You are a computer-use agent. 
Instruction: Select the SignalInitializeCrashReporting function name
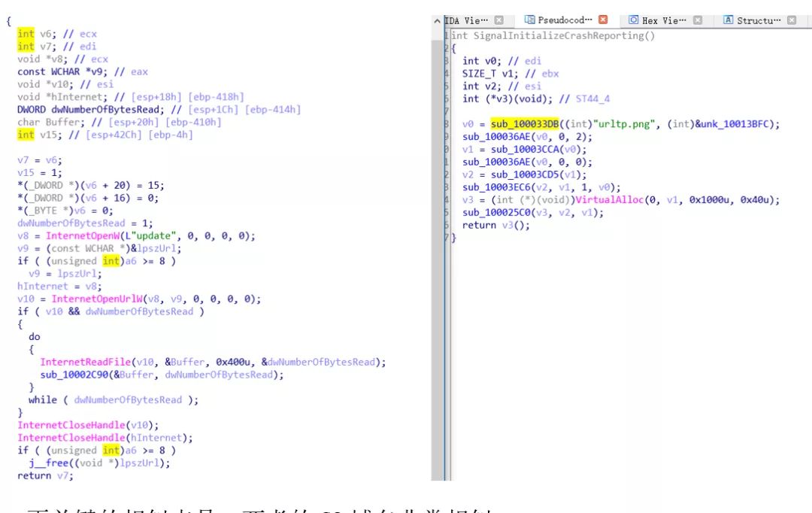[x=560, y=36]
